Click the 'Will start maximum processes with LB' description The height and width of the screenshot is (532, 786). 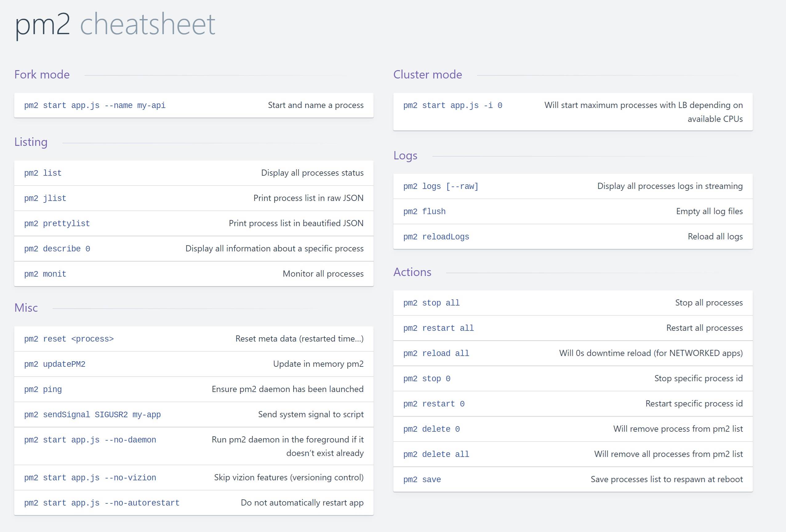coord(643,112)
